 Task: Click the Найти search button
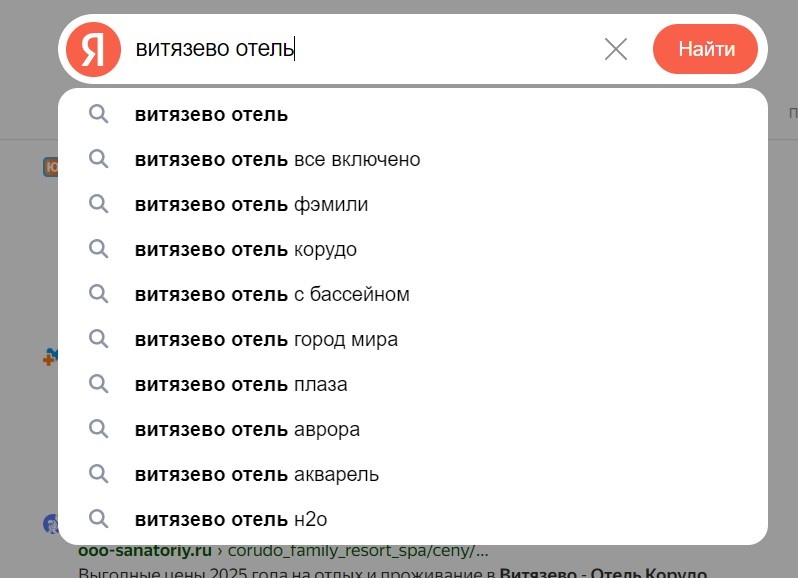705,49
